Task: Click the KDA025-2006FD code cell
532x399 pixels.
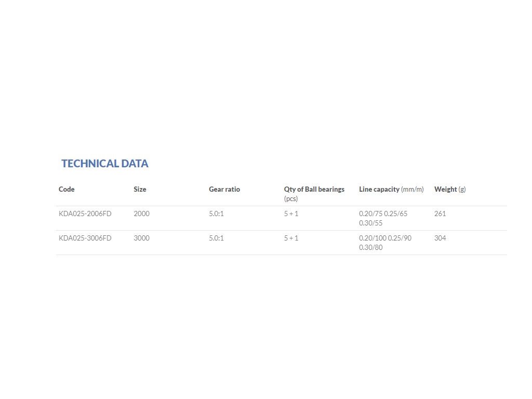Action: [85, 214]
